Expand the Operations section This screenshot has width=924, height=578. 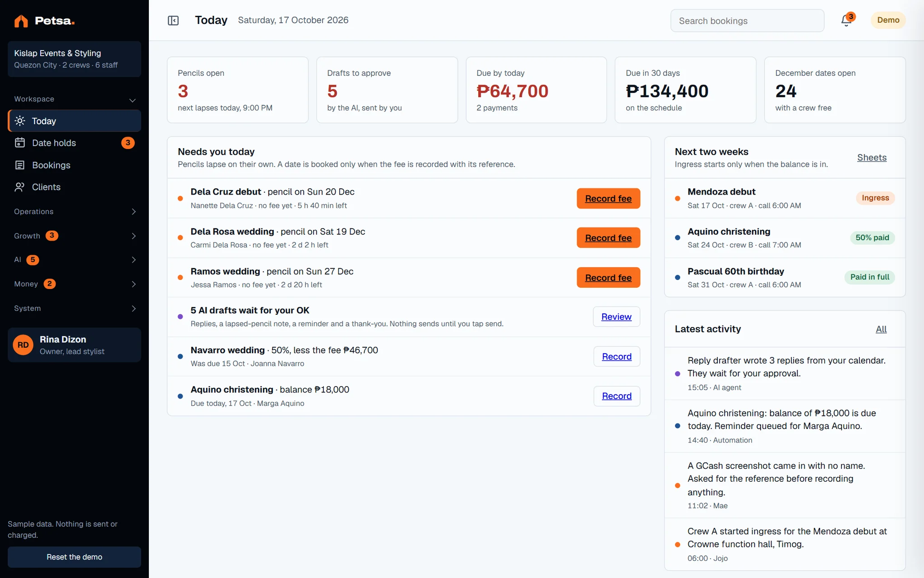74,211
